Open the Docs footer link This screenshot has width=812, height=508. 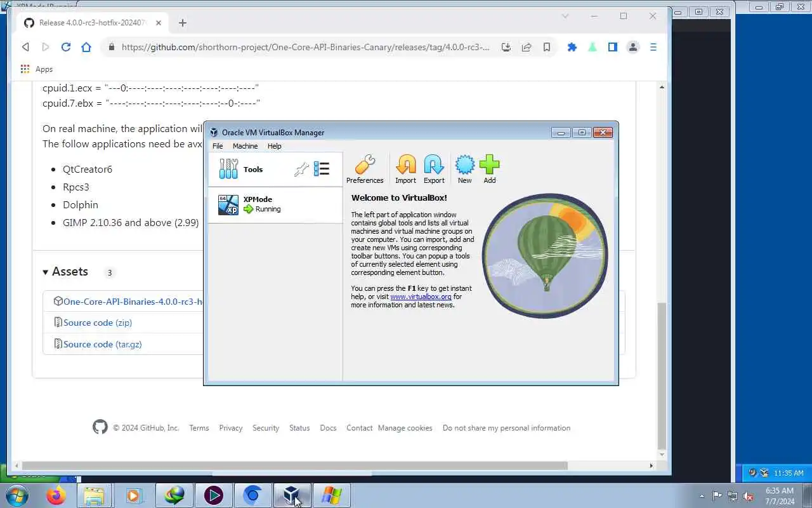coord(328,428)
